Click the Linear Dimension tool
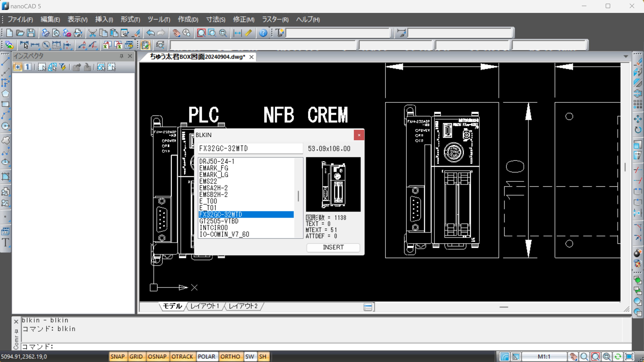The image size is (644, 362). coord(35,45)
